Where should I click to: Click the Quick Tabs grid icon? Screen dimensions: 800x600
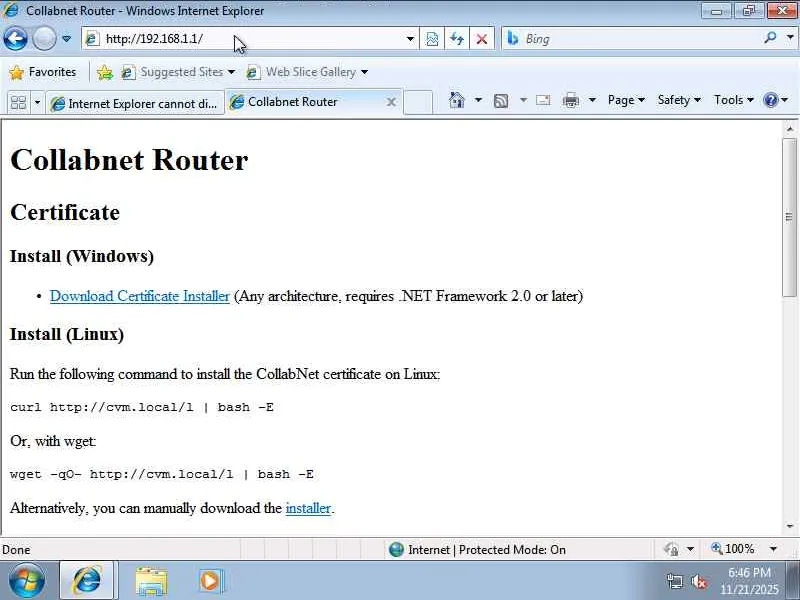(x=18, y=103)
